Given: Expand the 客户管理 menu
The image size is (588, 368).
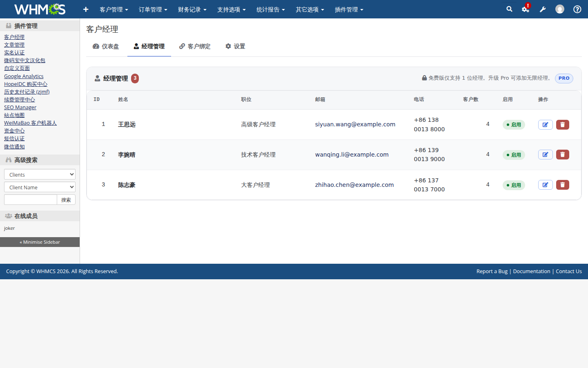Looking at the screenshot, I should click(x=114, y=9).
